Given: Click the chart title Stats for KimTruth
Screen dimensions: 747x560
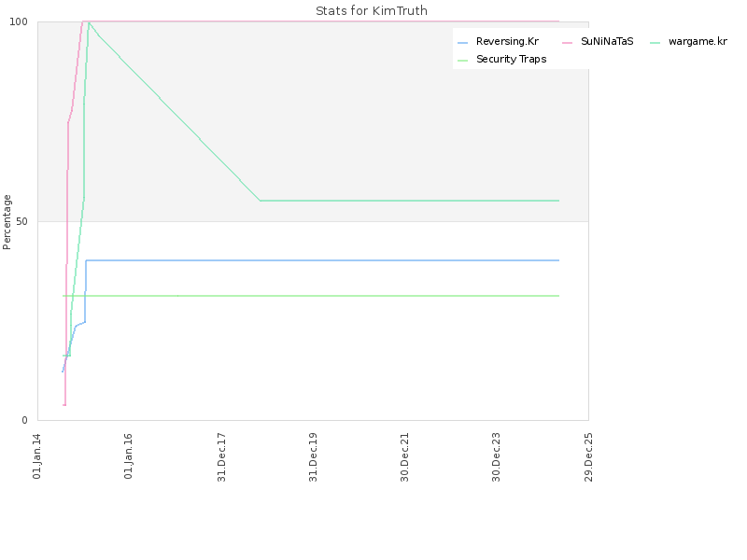Looking at the screenshot, I should 372,11.
